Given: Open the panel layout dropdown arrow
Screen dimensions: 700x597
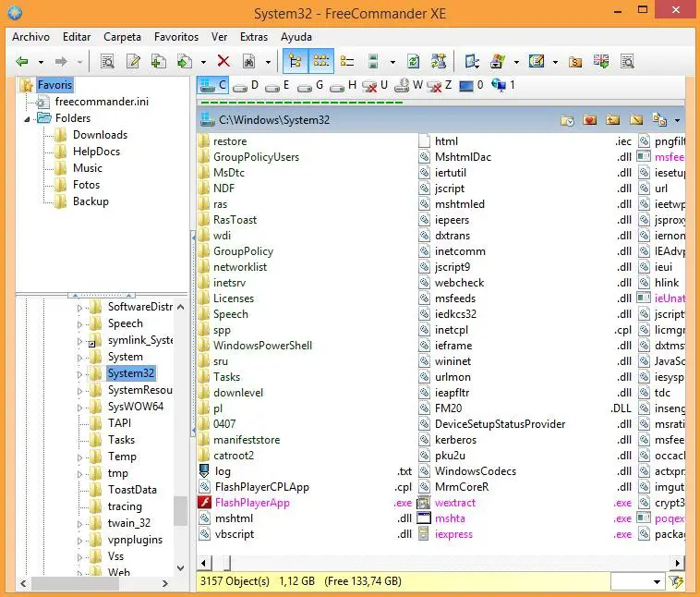Looking at the screenshot, I should click(392, 62).
